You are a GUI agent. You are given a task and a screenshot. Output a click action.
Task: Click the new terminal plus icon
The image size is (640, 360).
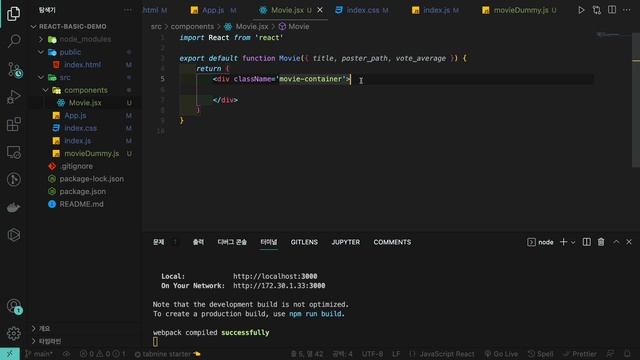[563, 242]
